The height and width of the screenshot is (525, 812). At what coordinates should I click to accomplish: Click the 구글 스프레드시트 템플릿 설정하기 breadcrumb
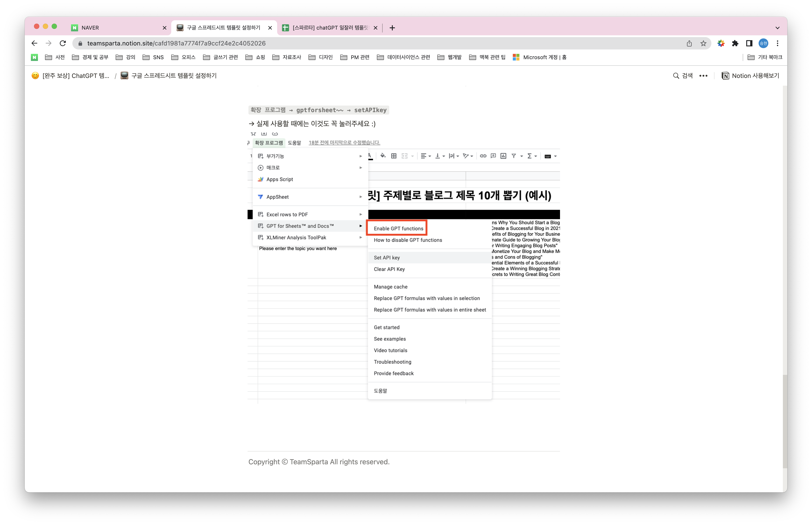click(169, 76)
